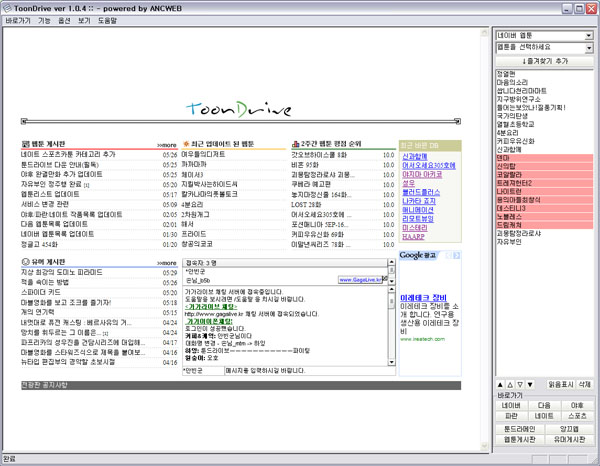600x466 pixels.
Task: Open the 바로가기 menu in menu bar
Action: click(x=18, y=21)
